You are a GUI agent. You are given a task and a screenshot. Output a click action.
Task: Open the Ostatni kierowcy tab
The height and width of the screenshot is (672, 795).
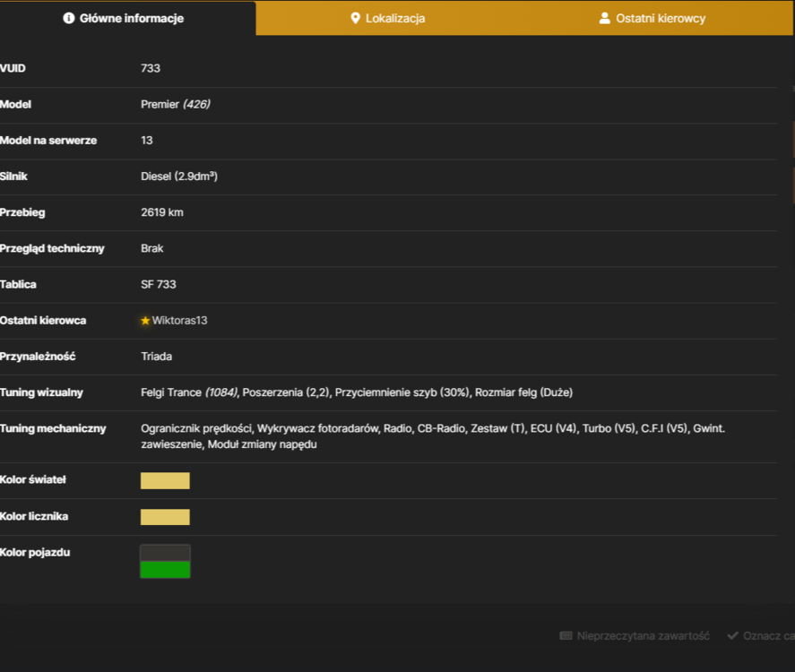(652, 18)
